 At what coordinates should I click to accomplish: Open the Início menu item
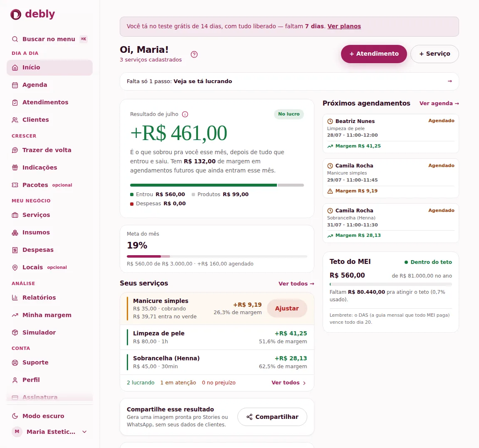pos(49,67)
